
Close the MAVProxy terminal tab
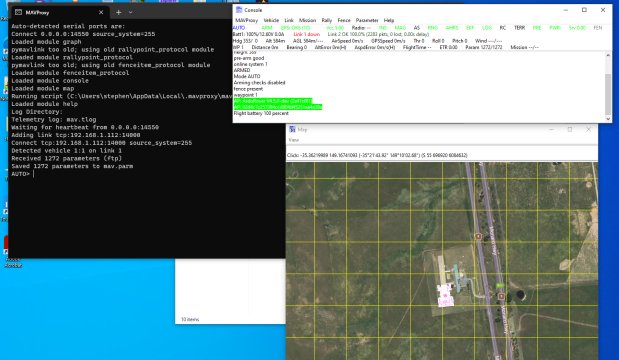101,12
